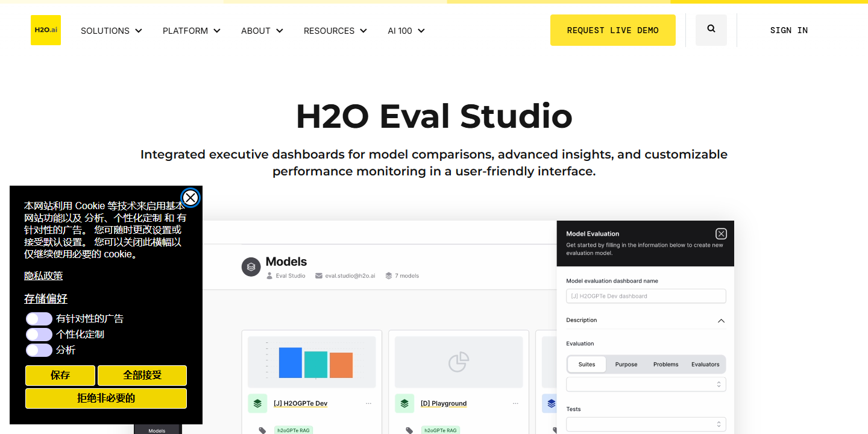The height and width of the screenshot is (434, 868).
Task: Switch to the Evaluators tab
Action: pos(705,365)
